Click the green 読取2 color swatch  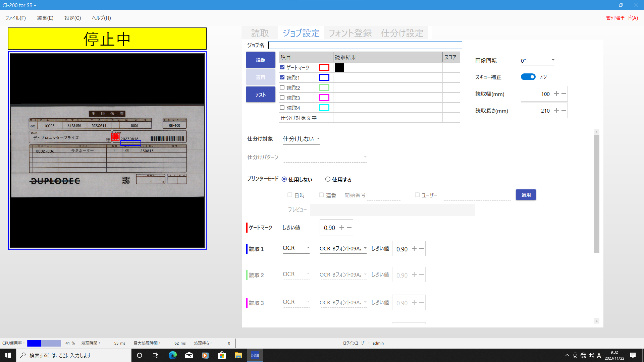tap(324, 87)
